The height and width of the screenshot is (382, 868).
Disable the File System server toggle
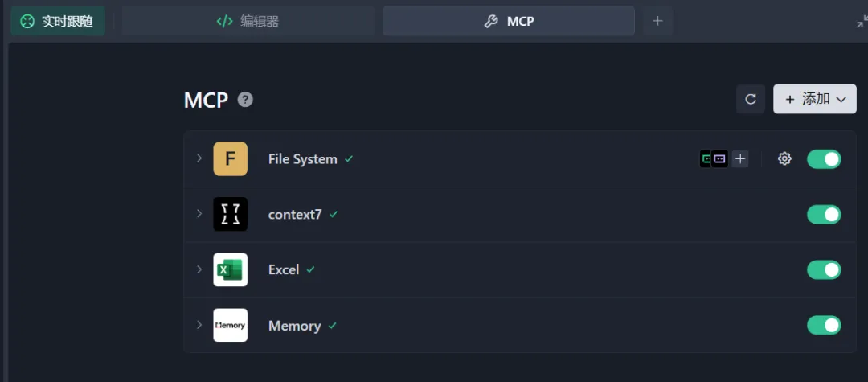point(824,159)
